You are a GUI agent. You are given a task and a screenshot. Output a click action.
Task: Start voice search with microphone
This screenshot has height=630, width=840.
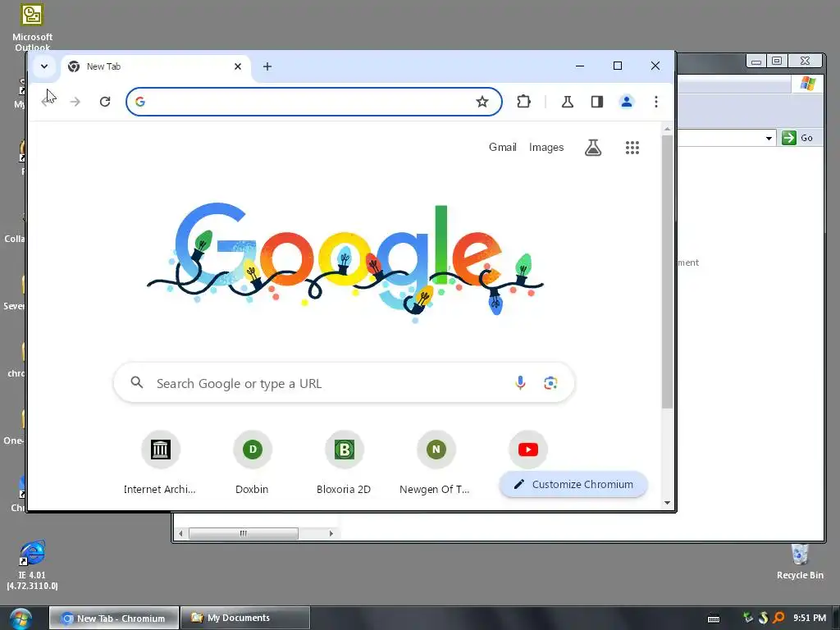tap(520, 382)
